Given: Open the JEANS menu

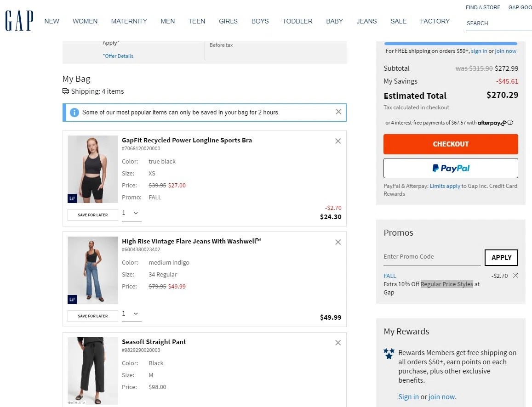Looking at the screenshot, I should pyautogui.click(x=366, y=21).
